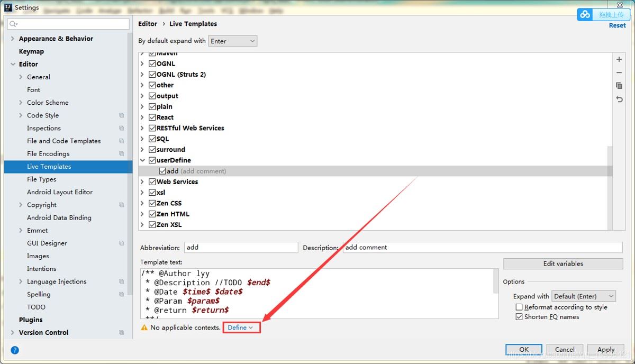Confirm settings with the OK button
This screenshot has width=635, height=364.
click(524, 350)
